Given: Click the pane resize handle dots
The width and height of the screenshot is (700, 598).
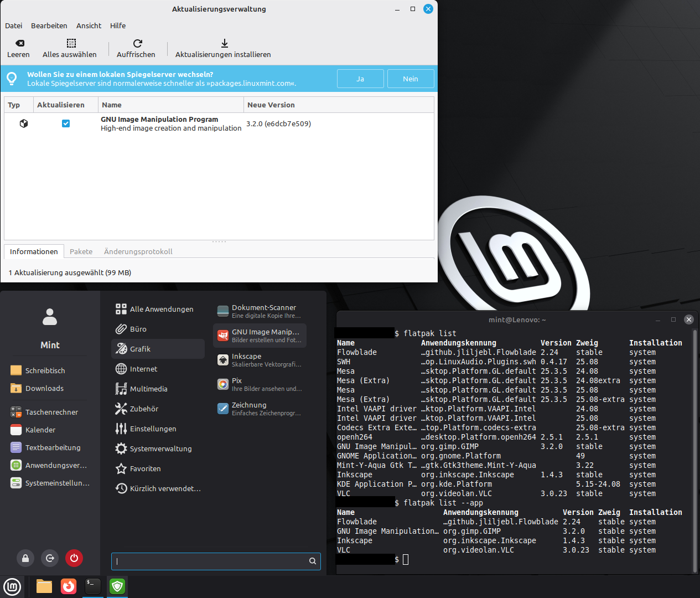Looking at the screenshot, I should 219,241.
